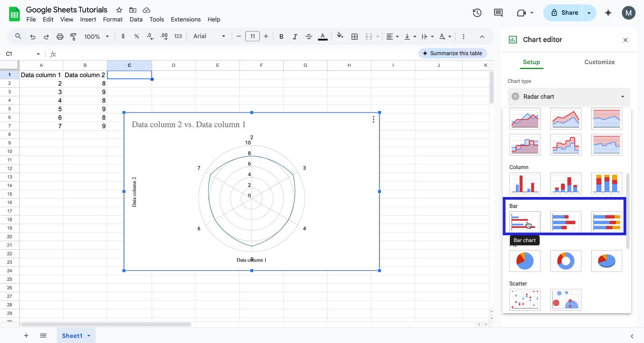
Task: Toggle strikethrough formatting
Action: tap(309, 36)
